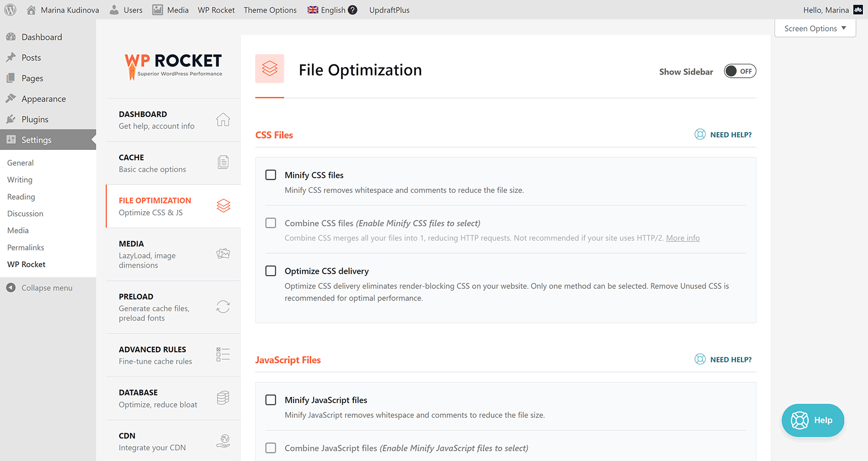Image resolution: width=868 pixels, height=461 pixels.
Task: Click the image icon for Media tab
Action: coord(223,253)
